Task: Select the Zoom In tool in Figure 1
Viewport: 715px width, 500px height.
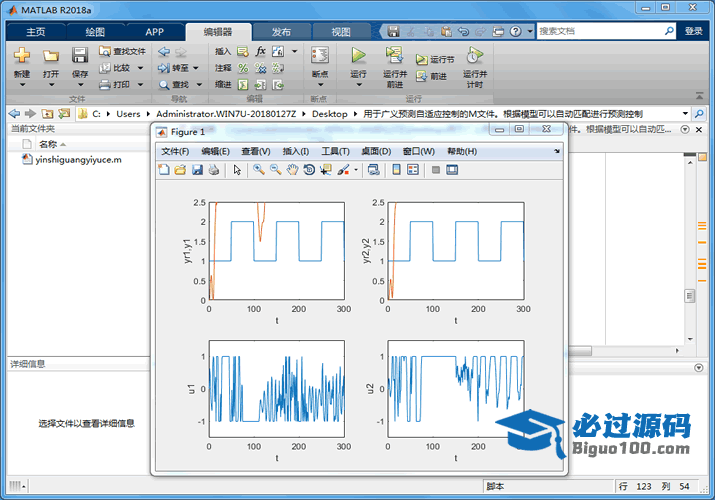Action: (259, 170)
